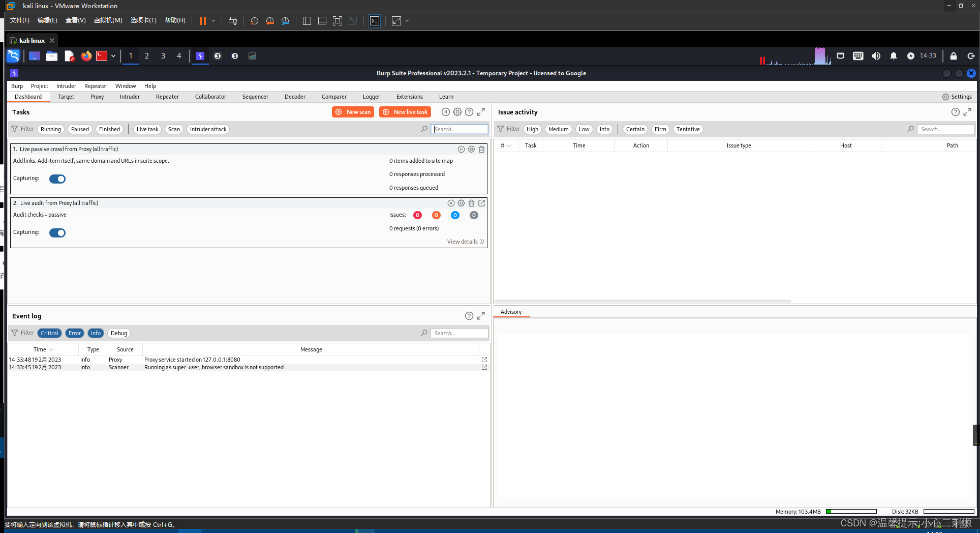Open the VMware stretch view dropdown arrow
The height and width of the screenshot is (533, 980).
(x=407, y=21)
